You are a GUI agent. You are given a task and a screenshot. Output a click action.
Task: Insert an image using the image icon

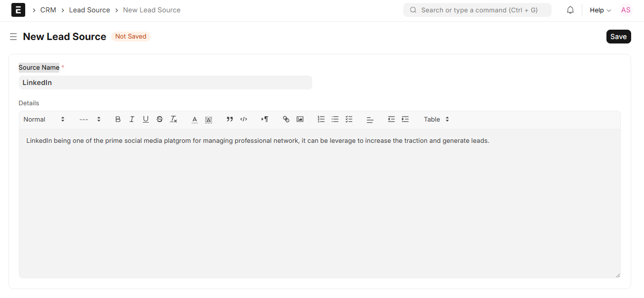click(x=300, y=119)
